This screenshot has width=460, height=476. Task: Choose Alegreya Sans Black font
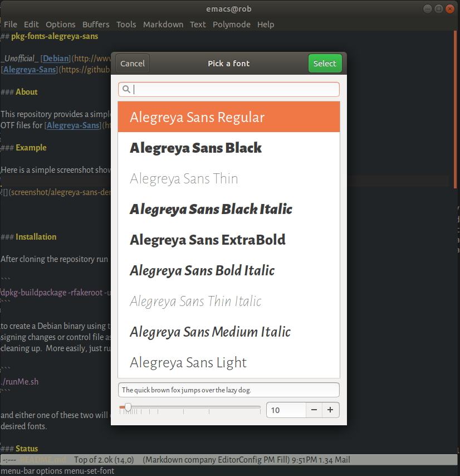tap(229, 148)
